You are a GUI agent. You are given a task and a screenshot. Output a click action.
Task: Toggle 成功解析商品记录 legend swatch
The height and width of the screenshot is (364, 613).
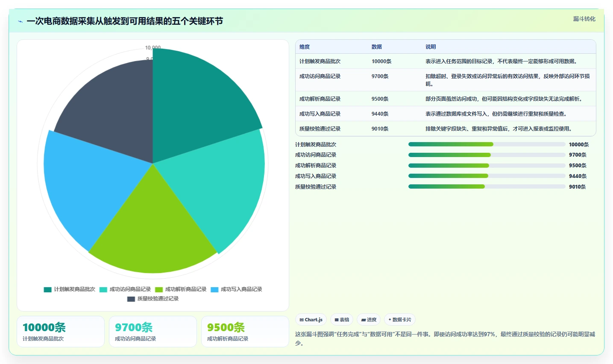pos(159,289)
